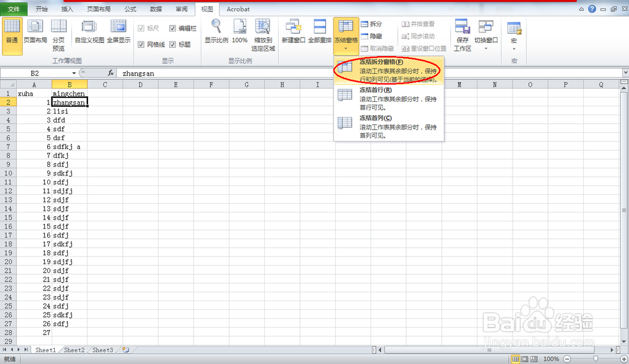629x364 pixels.
Task: Select the cell with text 'mingchen'
Action: coord(69,94)
